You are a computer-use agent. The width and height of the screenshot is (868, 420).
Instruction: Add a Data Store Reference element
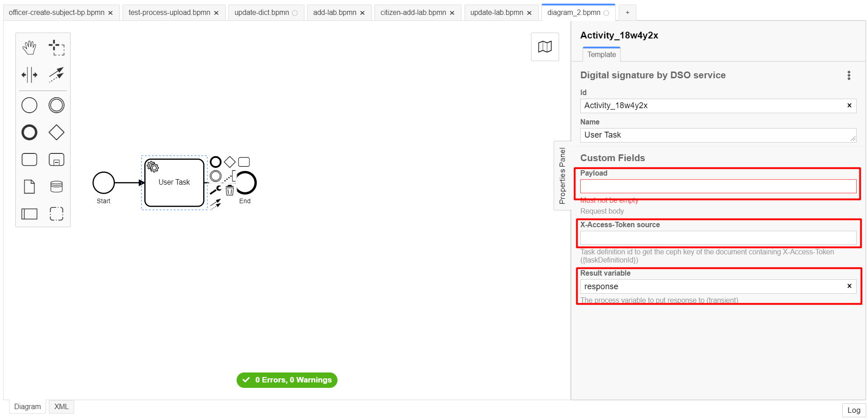[57, 186]
